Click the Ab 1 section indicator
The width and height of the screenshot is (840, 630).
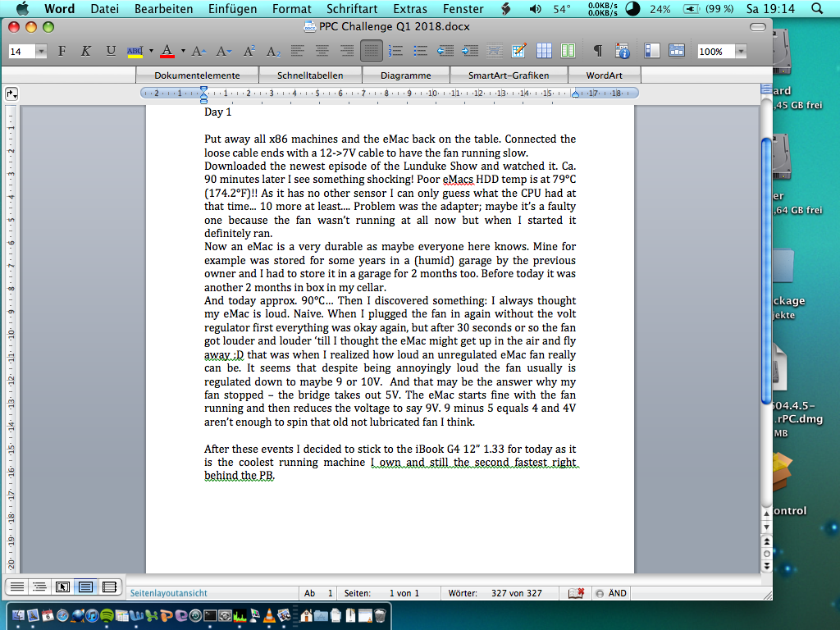point(318,593)
